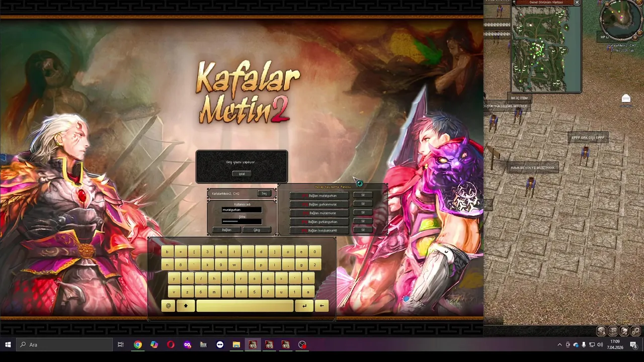
Task: Click the Ara taskbar search box
Action: pyautogui.click(x=64, y=344)
